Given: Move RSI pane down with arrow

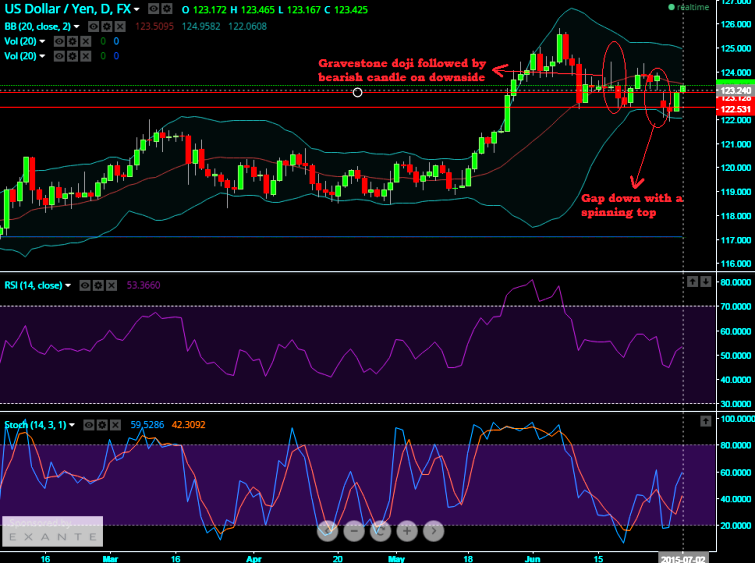Looking at the screenshot, I should pyautogui.click(x=705, y=281).
